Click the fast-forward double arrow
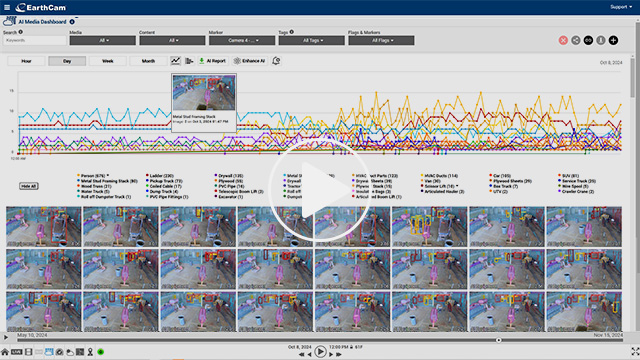The width and height of the screenshot is (640, 360). [339, 354]
